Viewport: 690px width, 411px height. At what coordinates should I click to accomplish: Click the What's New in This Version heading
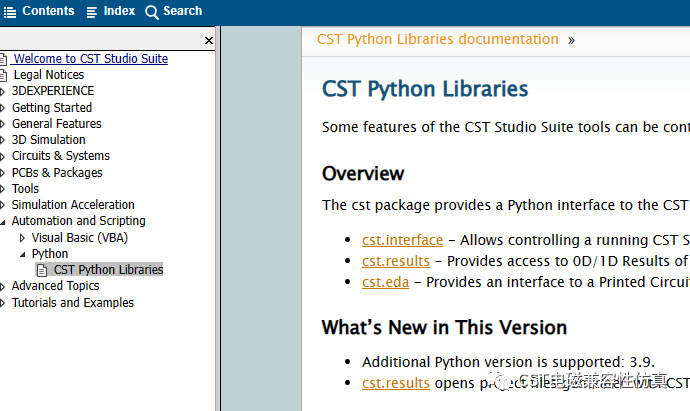tap(444, 327)
